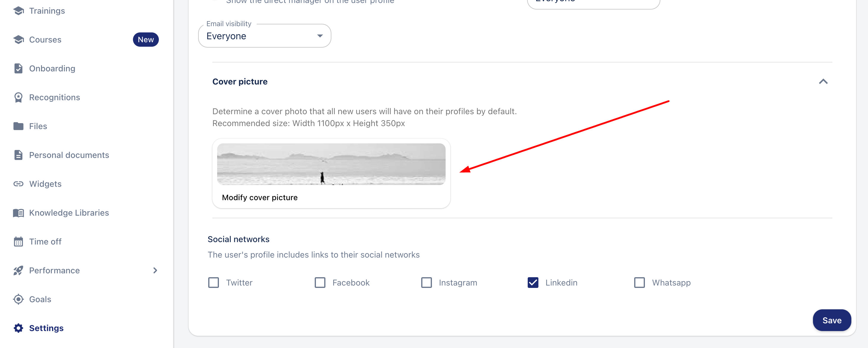Click the Knowledge Libraries book icon
The width and height of the screenshot is (868, 348).
[18, 213]
